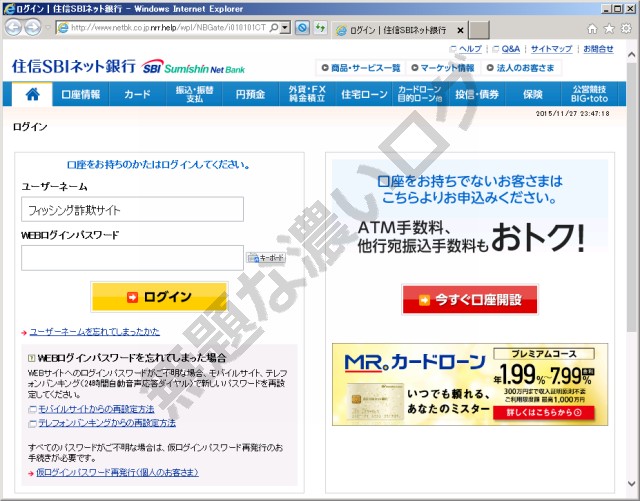The width and height of the screenshot is (640, 501).
Task: Open the 円預金 menu tab
Action: tap(251, 94)
